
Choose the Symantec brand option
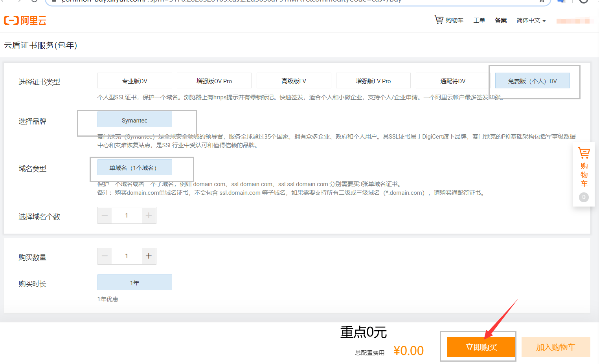[135, 120]
